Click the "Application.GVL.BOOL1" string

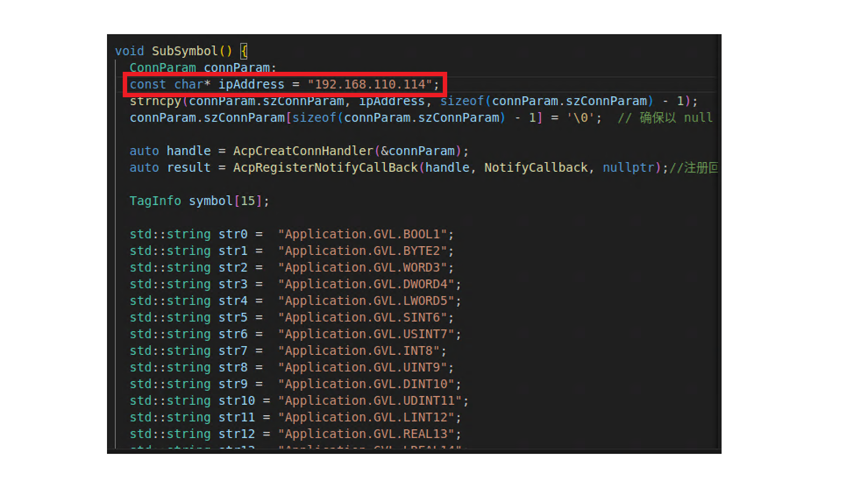coord(363,235)
